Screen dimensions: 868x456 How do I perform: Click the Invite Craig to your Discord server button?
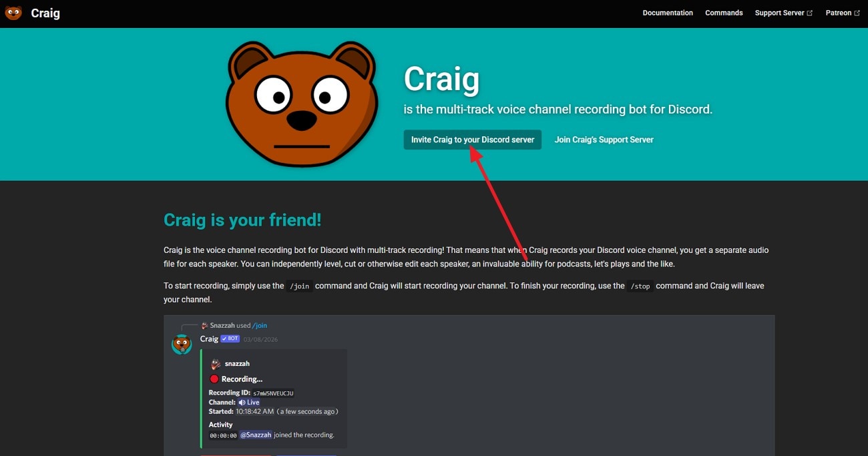point(472,140)
